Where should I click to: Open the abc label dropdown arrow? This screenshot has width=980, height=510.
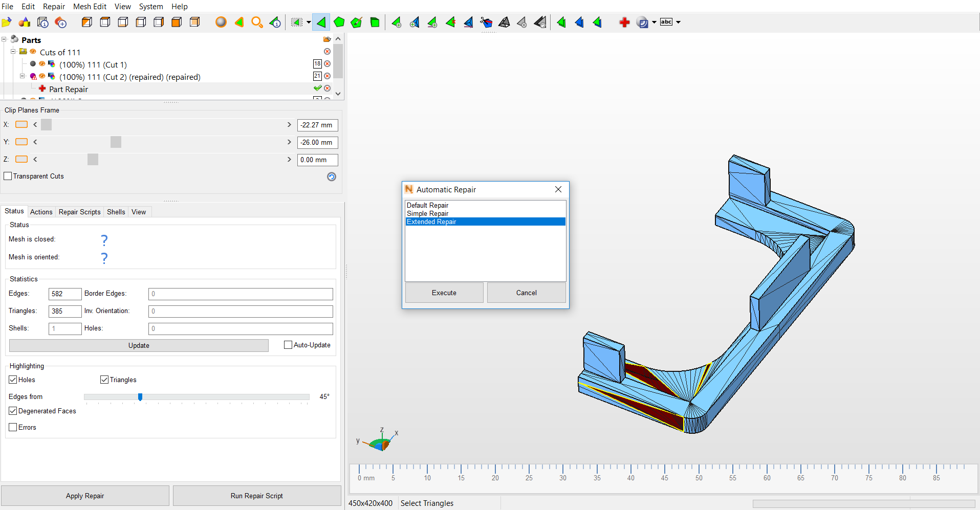(x=679, y=22)
